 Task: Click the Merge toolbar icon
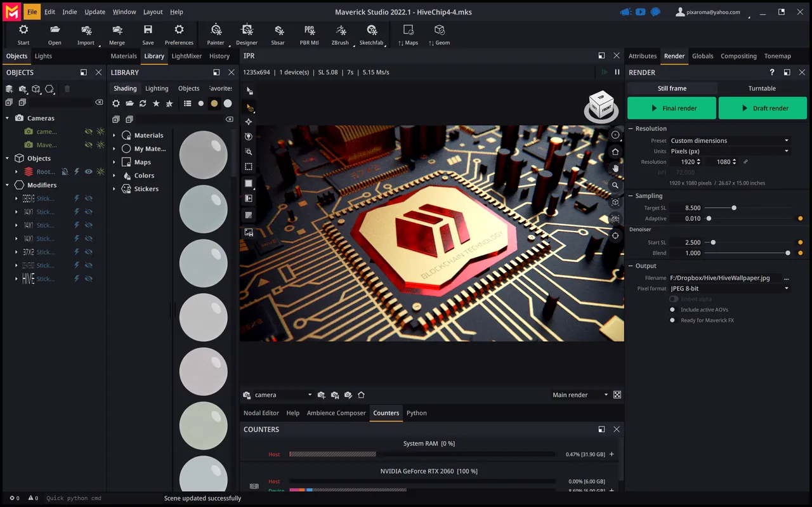coord(117,30)
